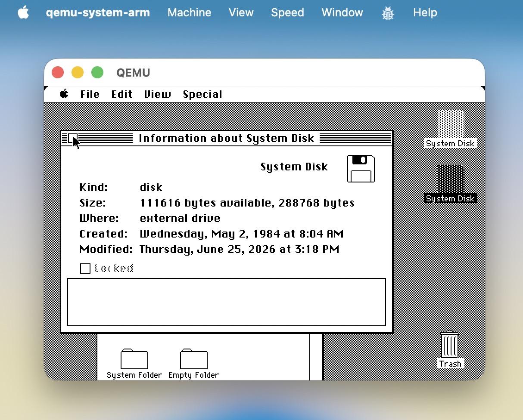Click the 'Created:' label
The width and height of the screenshot is (523, 420).
tap(103, 234)
